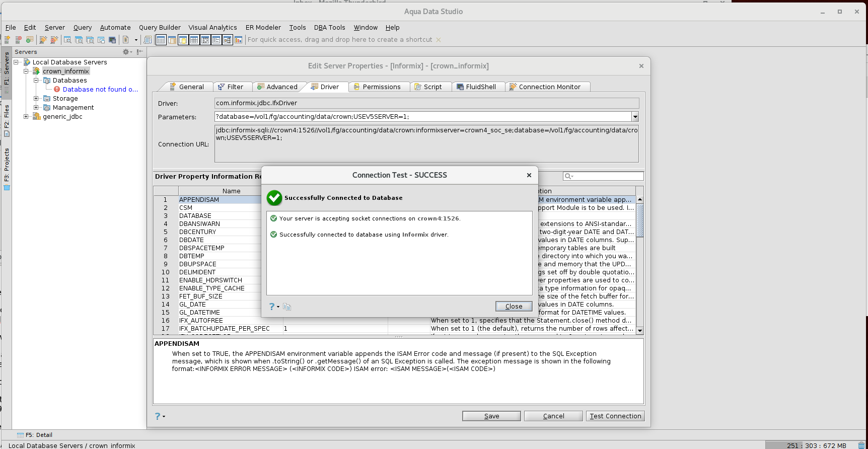Toggle the plain grid toolbar button
Image resolution: width=868 pixels, height=449 pixels.
pyautogui.click(x=194, y=40)
